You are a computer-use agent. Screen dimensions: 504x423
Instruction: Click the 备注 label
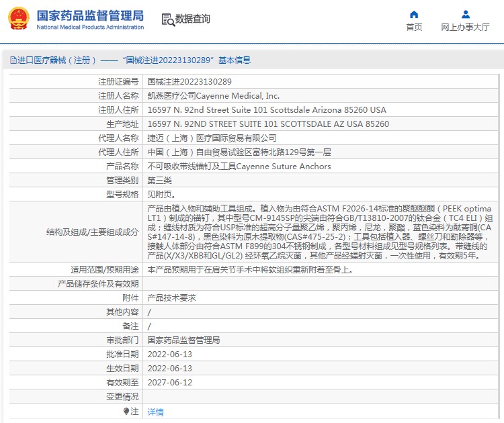[130, 326]
